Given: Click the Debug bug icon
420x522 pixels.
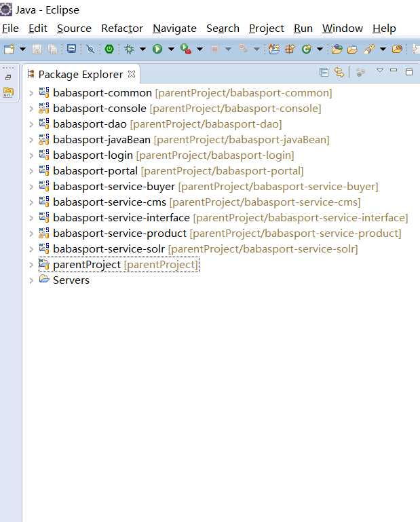Looking at the screenshot, I should pyautogui.click(x=129, y=50).
